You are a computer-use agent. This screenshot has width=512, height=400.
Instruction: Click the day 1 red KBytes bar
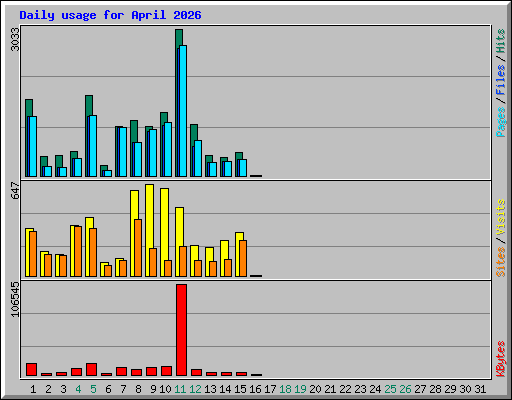point(32,370)
